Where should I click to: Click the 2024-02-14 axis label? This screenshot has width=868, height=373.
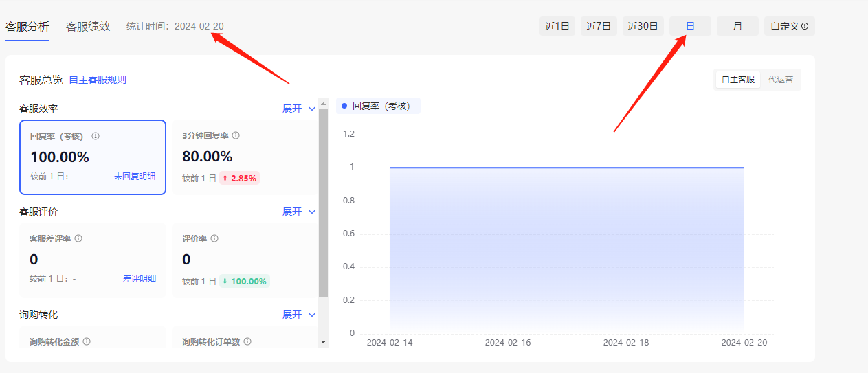[x=390, y=342]
